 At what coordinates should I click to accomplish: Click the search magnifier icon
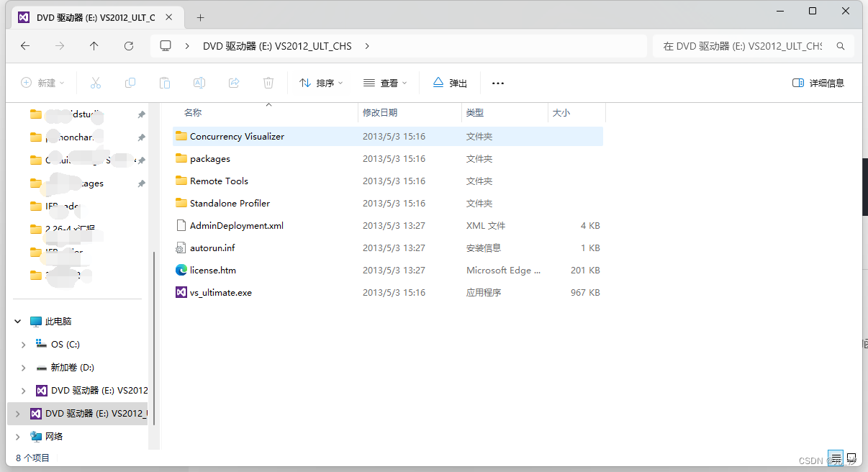[840, 46]
